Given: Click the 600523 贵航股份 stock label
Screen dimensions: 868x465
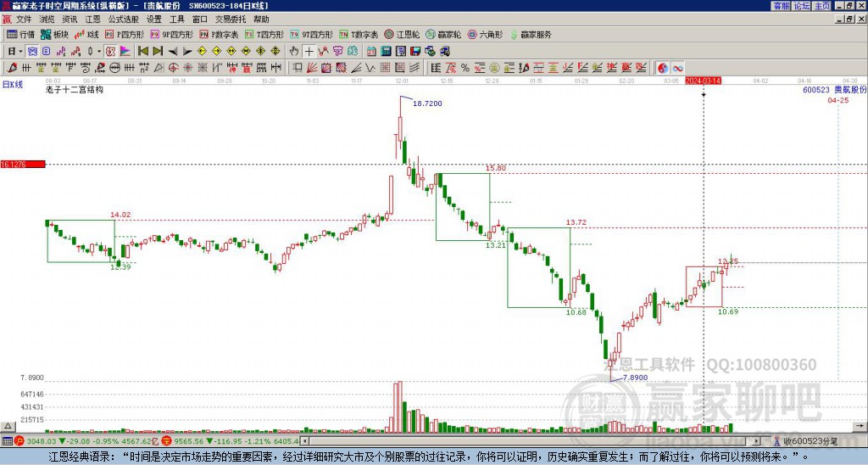Looking at the screenshot, I should tap(834, 89).
